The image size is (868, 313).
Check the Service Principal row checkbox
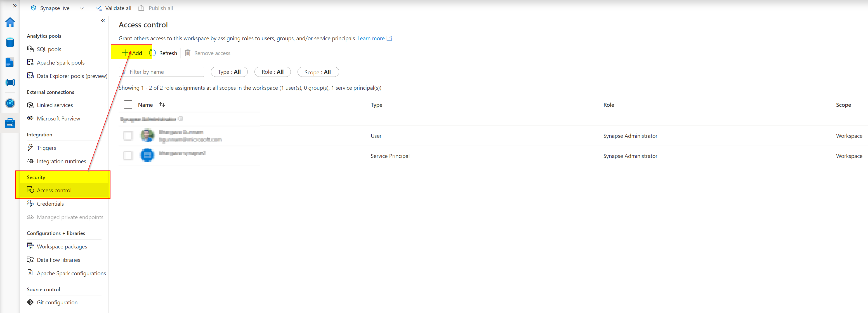[128, 155]
